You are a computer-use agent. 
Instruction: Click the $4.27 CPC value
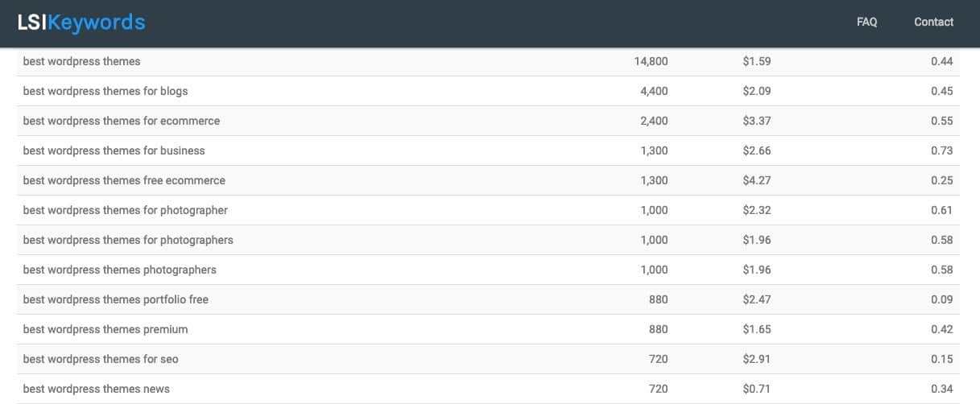point(756,180)
